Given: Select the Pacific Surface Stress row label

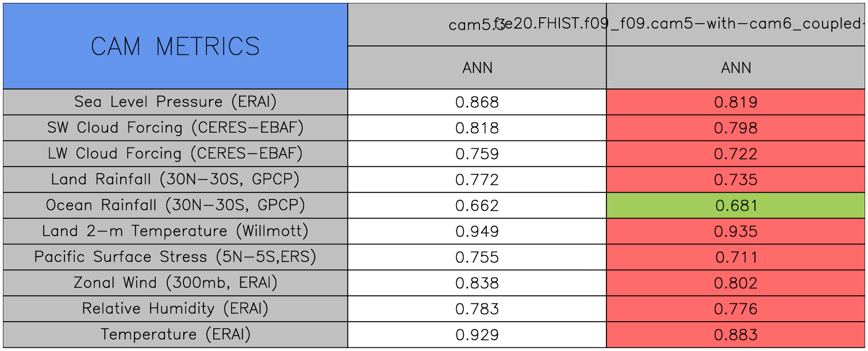Looking at the screenshot, I should click(x=175, y=257).
